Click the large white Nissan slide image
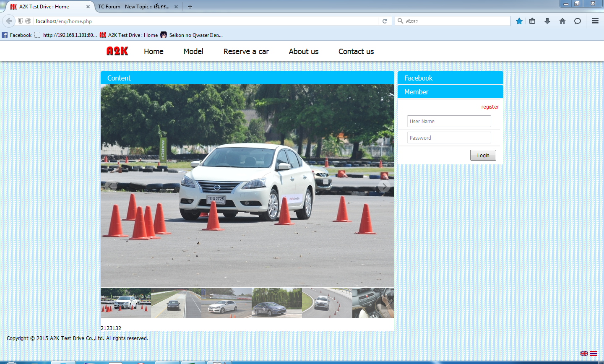This screenshot has height=364, width=604. pyautogui.click(x=247, y=186)
